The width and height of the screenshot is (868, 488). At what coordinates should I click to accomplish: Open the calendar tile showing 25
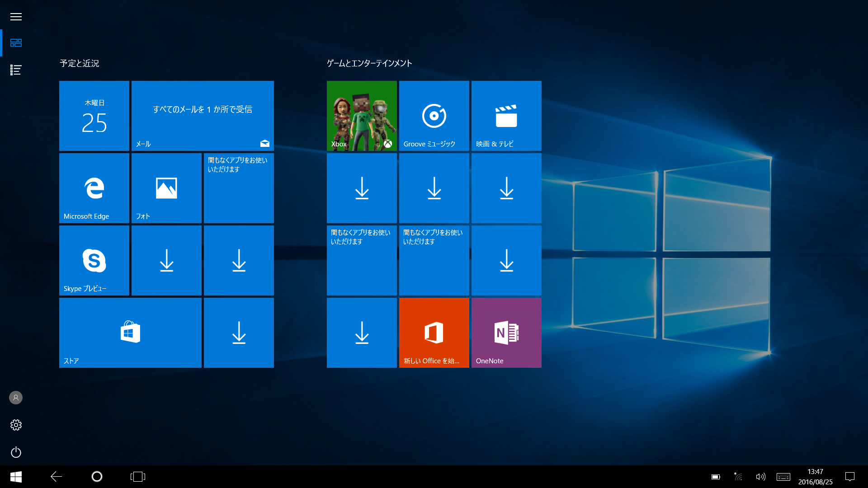coord(94,116)
